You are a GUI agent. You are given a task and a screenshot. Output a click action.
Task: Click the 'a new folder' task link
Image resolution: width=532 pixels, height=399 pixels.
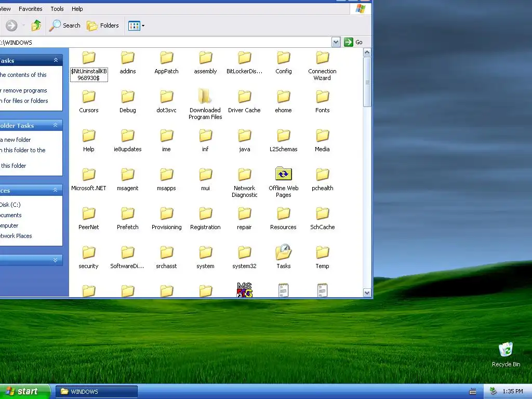pyautogui.click(x=15, y=140)
